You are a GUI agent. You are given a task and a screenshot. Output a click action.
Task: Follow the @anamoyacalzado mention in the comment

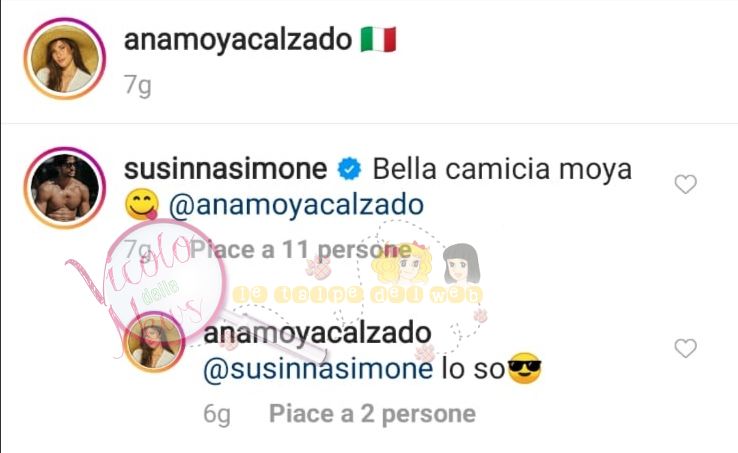(297, 205)
